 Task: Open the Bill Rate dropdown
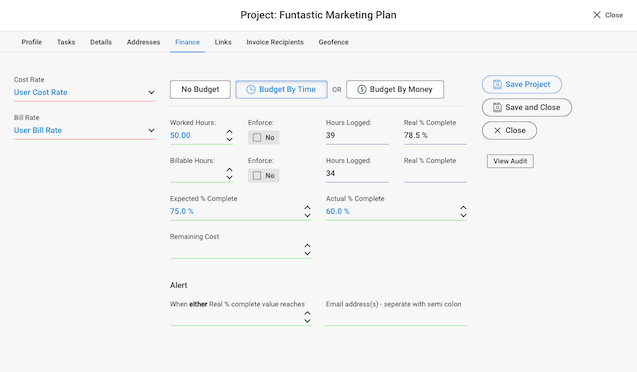tap(84, 130)
